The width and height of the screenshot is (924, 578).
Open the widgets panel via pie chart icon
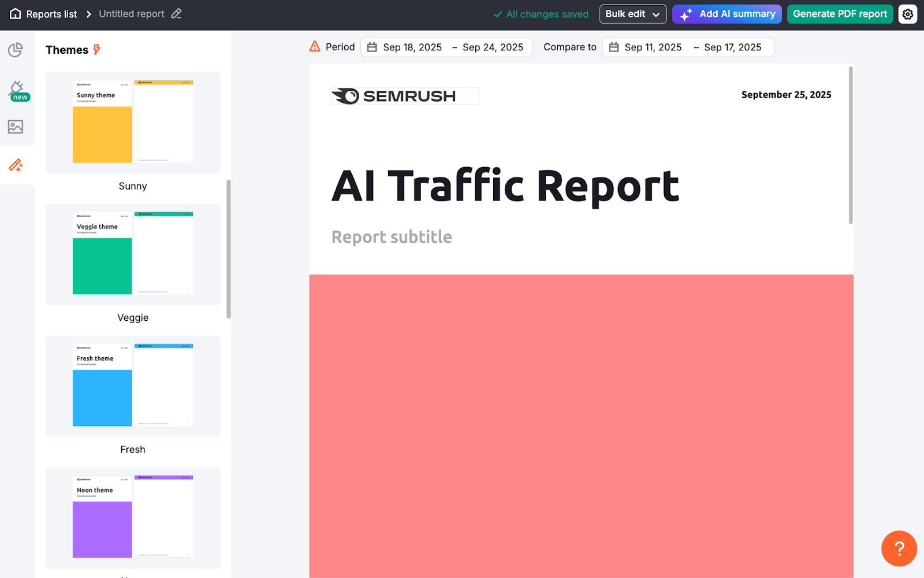click(x=16, y=50)
